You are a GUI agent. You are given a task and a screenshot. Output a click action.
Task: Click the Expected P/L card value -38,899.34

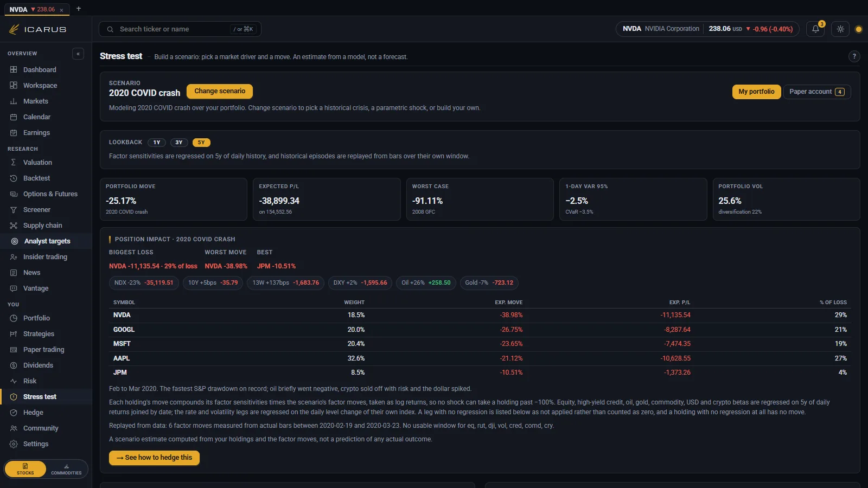(x=279, y=201)
